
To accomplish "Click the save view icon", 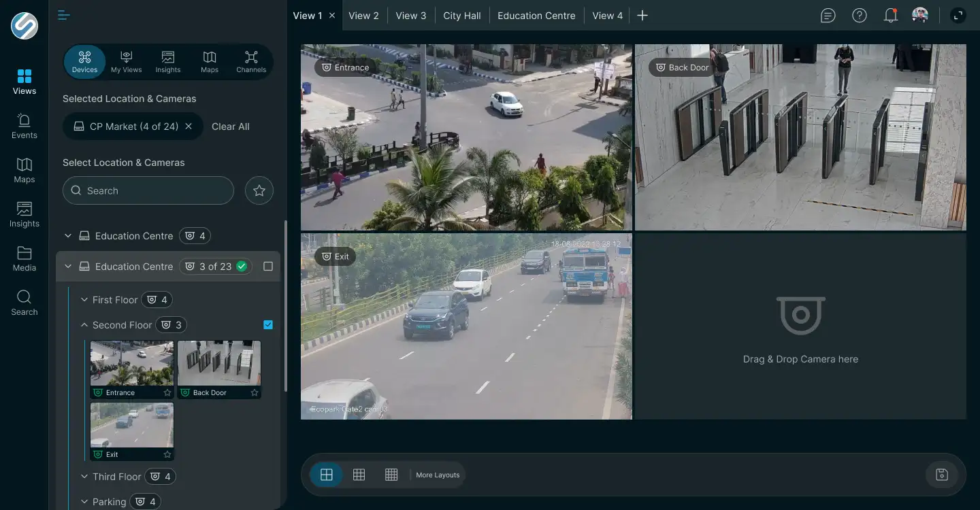I will 942,475.
